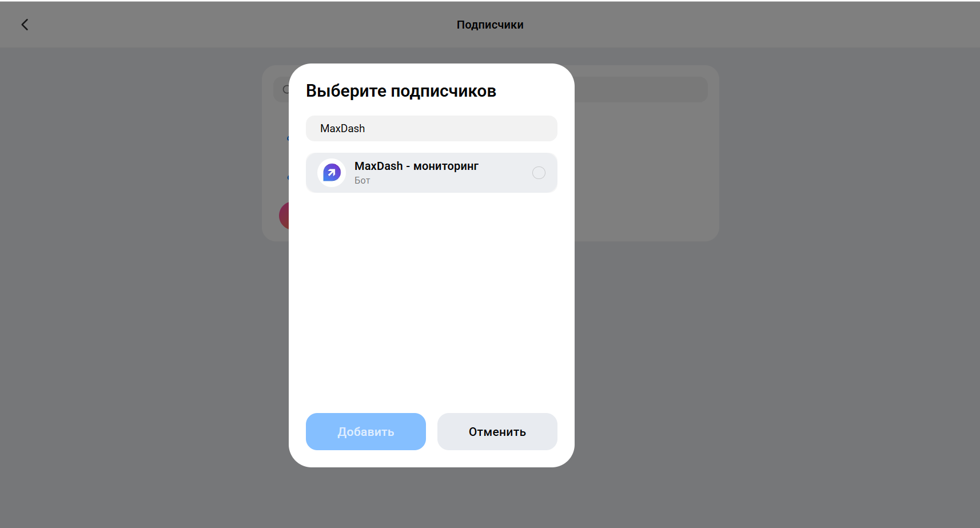The width and height of the screenshot is (980, 528).
Task: Click the MaxDash search input field
Action: (x=432, y=129)
